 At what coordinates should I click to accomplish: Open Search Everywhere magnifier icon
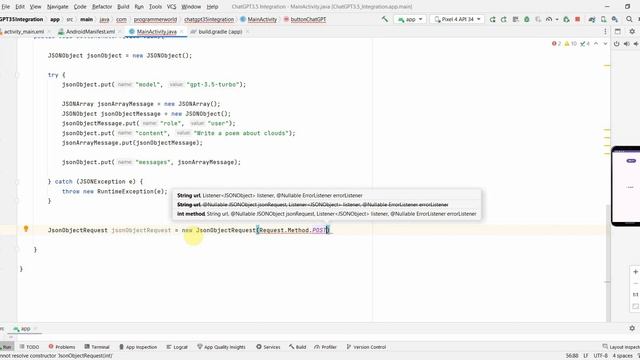[x=629, y=19]
